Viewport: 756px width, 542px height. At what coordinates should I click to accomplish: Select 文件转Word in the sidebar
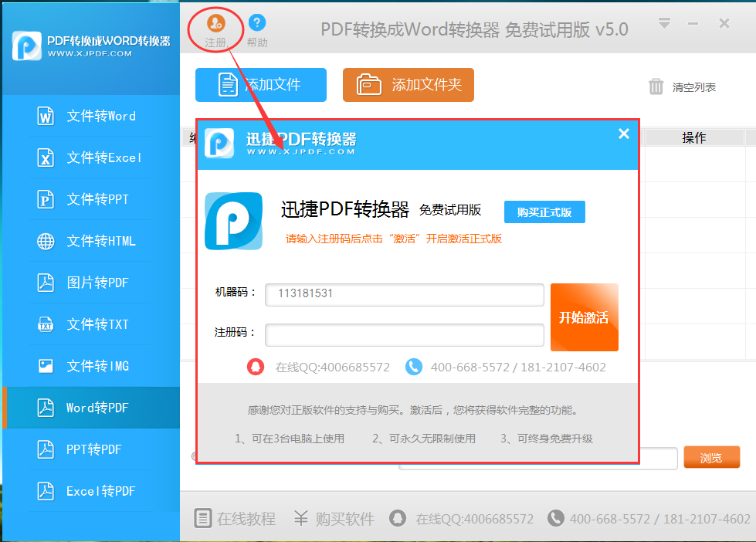point(91,116)
